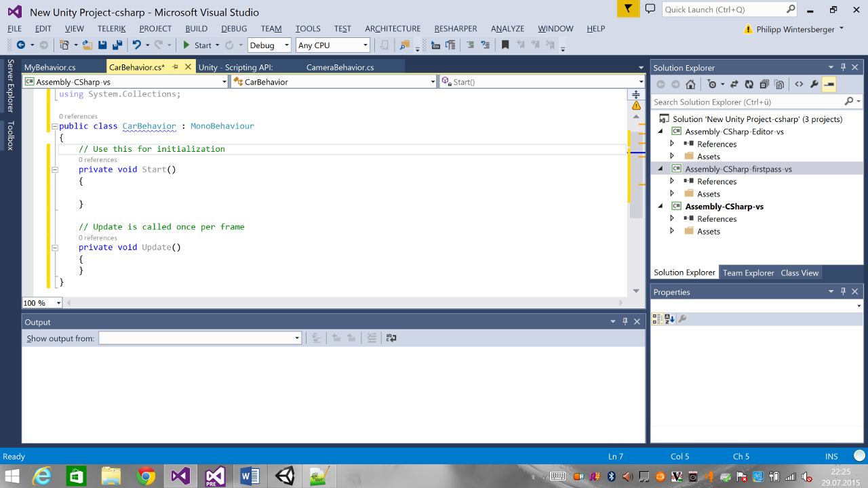Open the Server Explorer side panel
The width and height of the screenshot is (868, 488).
click(x=10, y=86)
